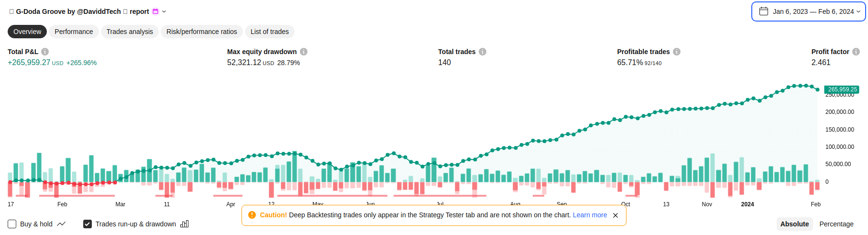This screenshot has width=868, height=235.
Task: Click the pink calendar icon beside report title
Action: coord(155,11)
